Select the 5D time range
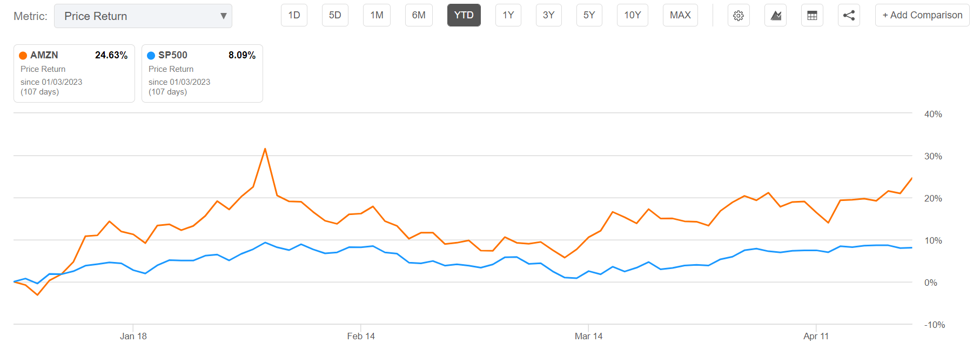The width and height of the screenshot is (980, 356). point(335,15)
